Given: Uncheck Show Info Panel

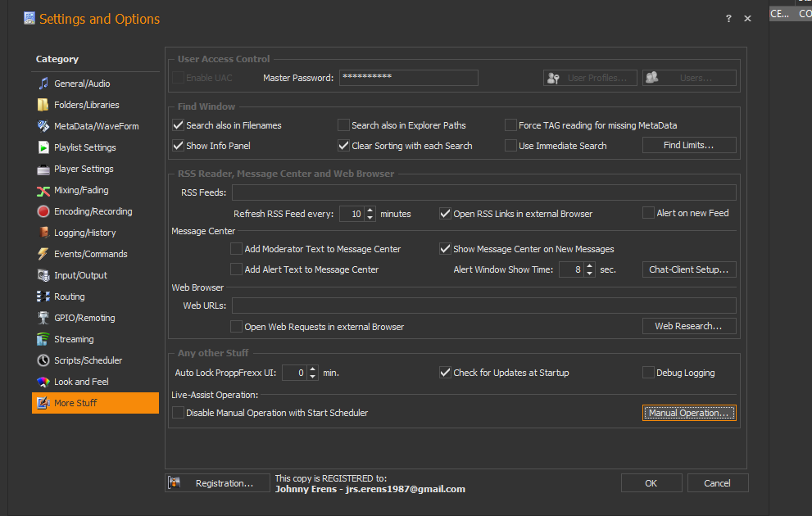Looking at the screenshot, I should (178, 146).
